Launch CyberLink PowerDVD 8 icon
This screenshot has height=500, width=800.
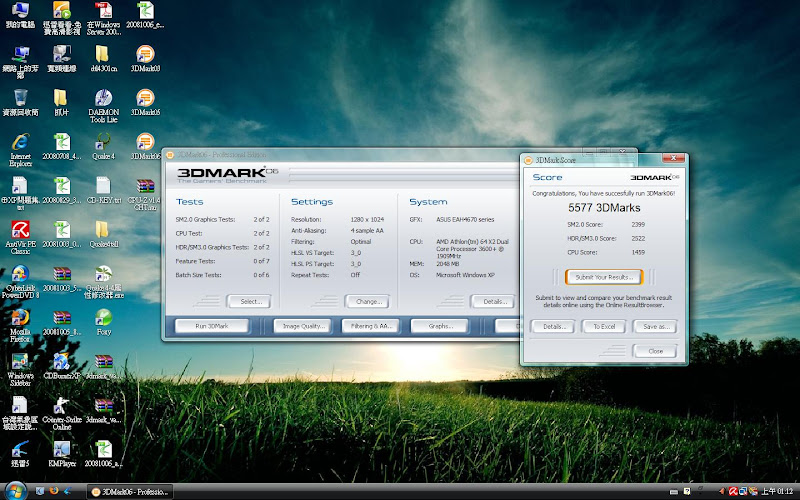click(x=19, y=275)
